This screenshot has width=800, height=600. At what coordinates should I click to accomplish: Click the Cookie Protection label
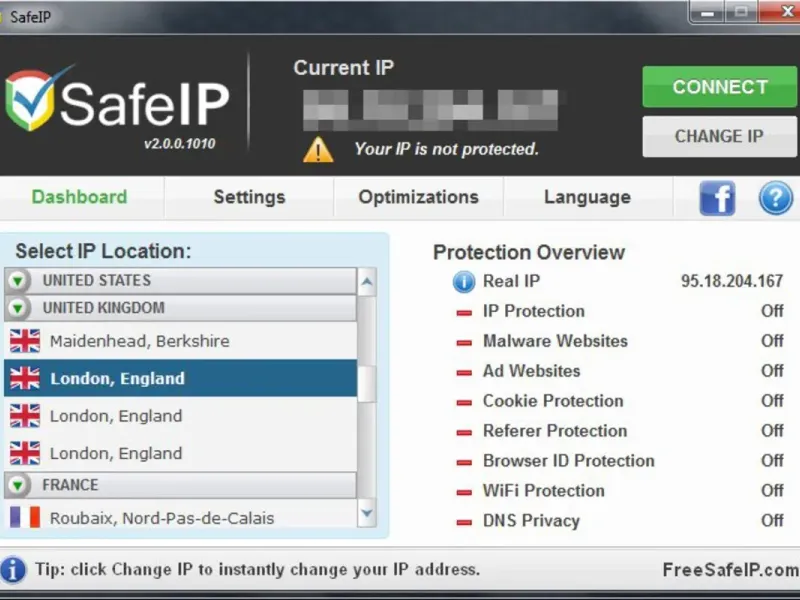click(553, 401)
